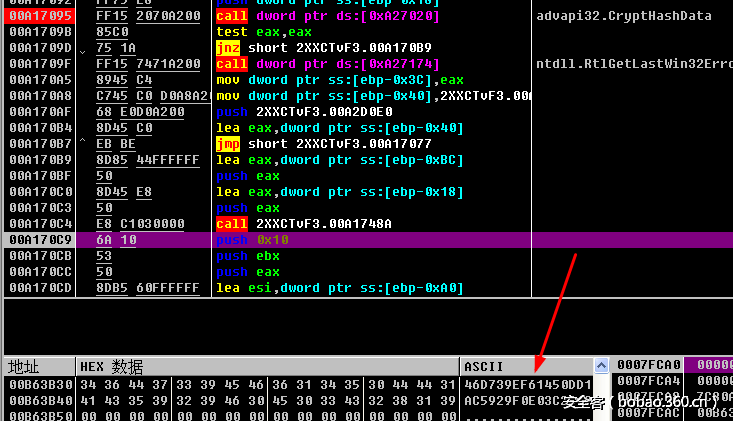The image size is (733, 421).
Task: Select the test eax,eax instruction
Action: pos(264,33)
